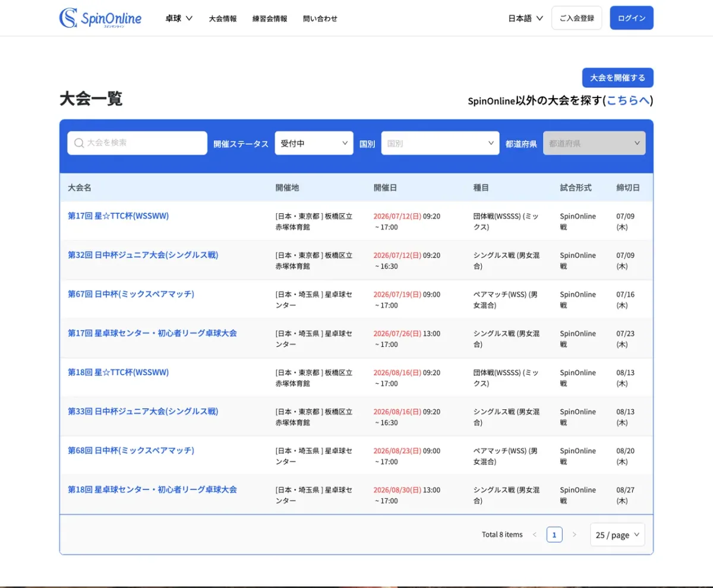
Task: Click the disabled 都道府県 dropdown
Action: [x=594, y=143]
